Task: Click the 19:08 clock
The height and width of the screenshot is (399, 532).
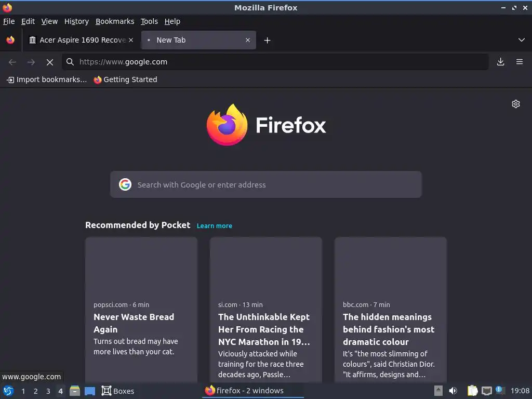Action: [x=520, y=391]
